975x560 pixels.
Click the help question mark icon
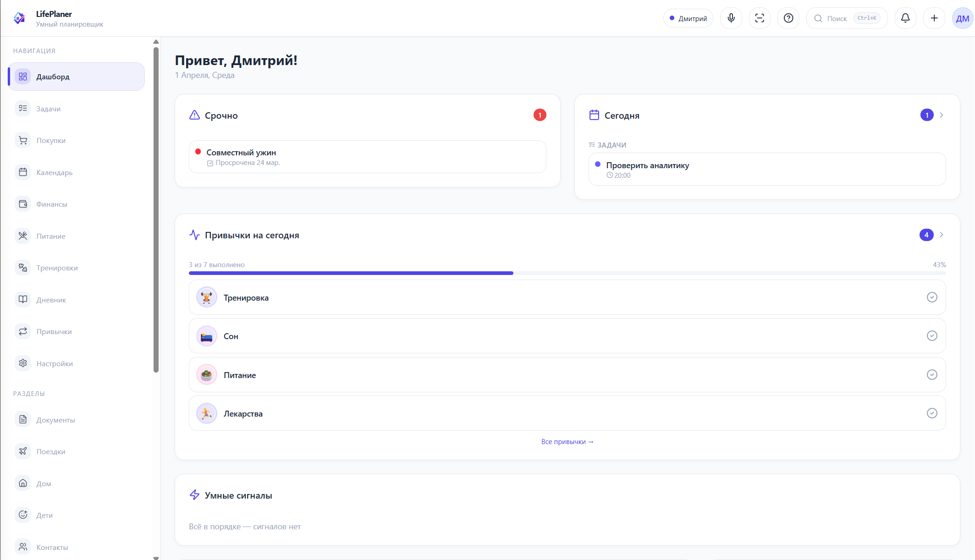click(788, 18)
